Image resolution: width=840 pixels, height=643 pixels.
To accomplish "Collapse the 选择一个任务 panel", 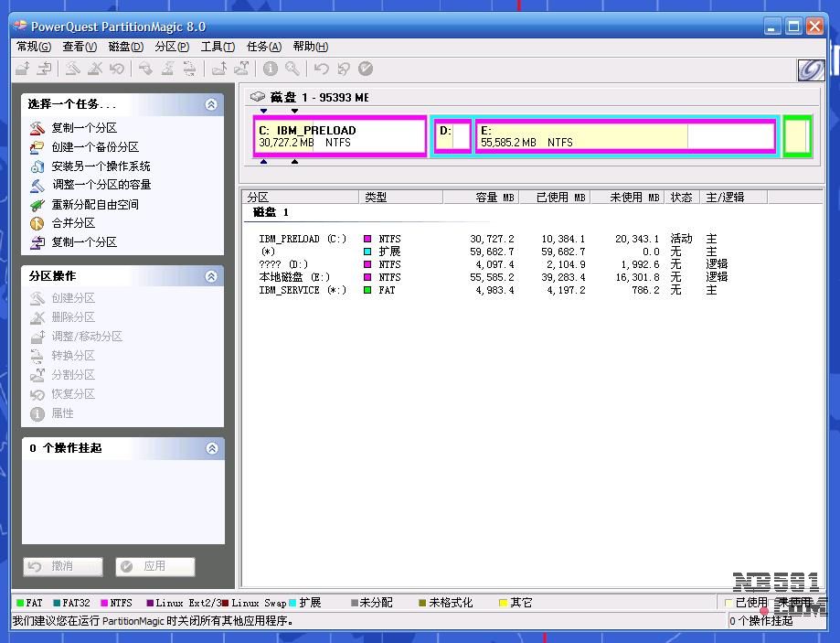I will (x=211, y=104).
